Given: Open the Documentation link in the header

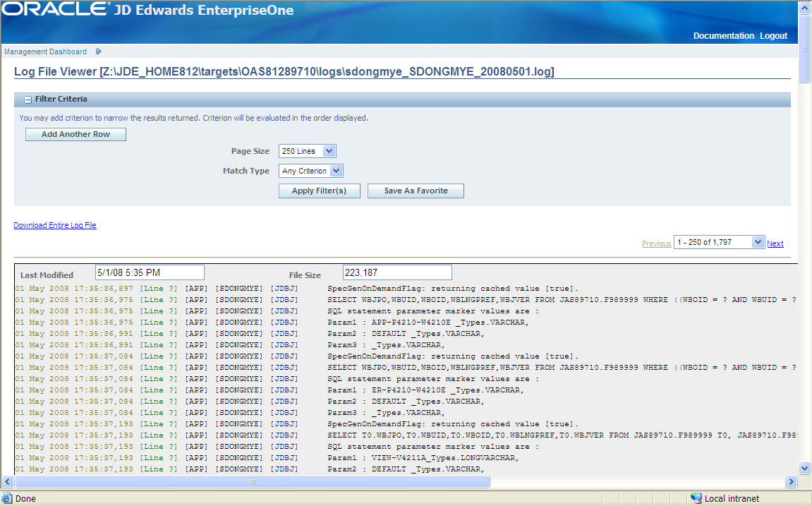Looking at the screenshot, I should point(723,36).
